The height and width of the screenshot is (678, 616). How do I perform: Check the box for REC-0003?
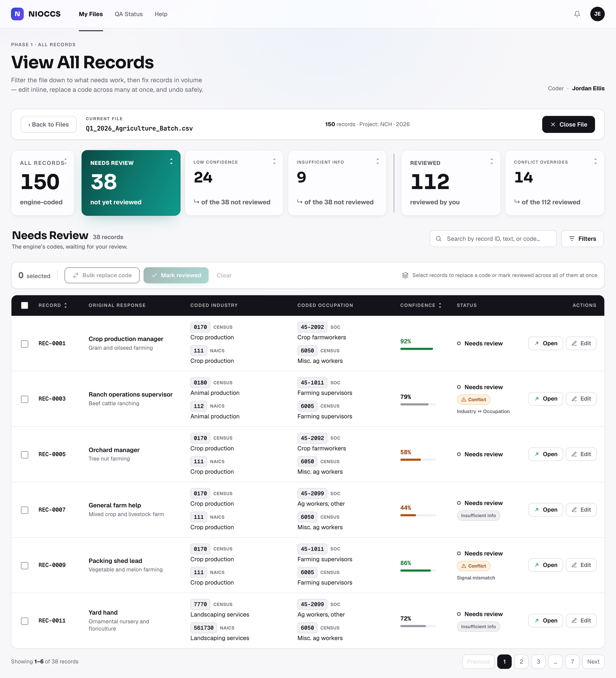click(x=25, y=399)
